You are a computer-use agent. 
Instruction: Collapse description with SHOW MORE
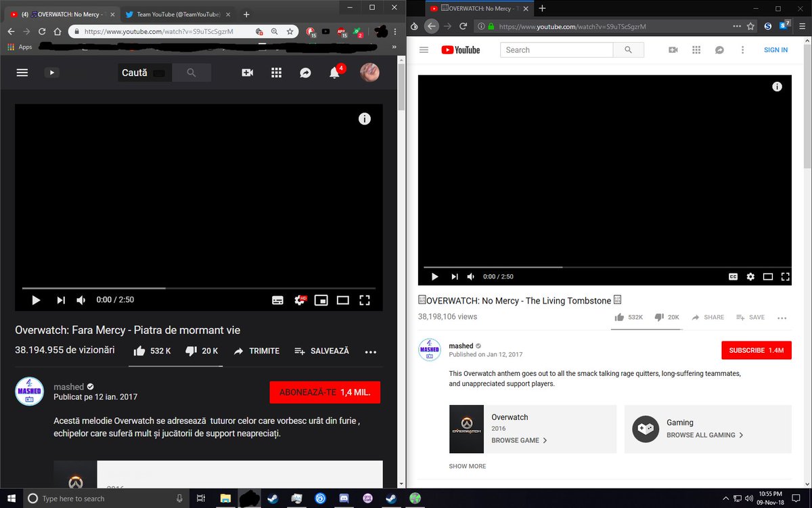pos(468,466)
